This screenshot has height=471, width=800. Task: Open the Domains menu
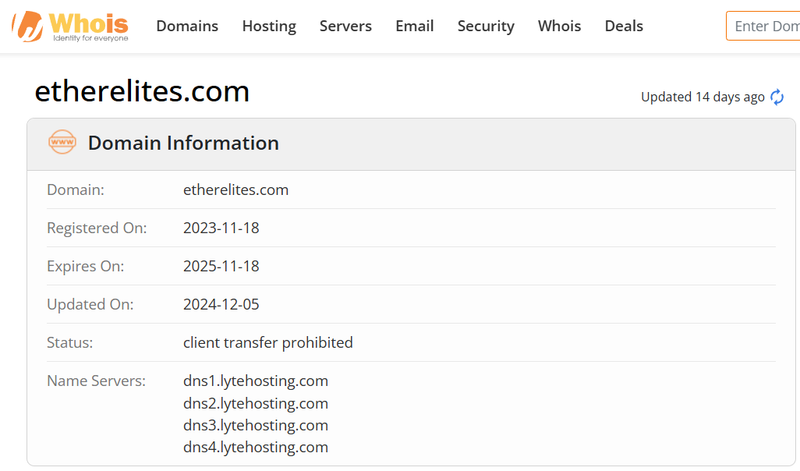tap(187, 26)
